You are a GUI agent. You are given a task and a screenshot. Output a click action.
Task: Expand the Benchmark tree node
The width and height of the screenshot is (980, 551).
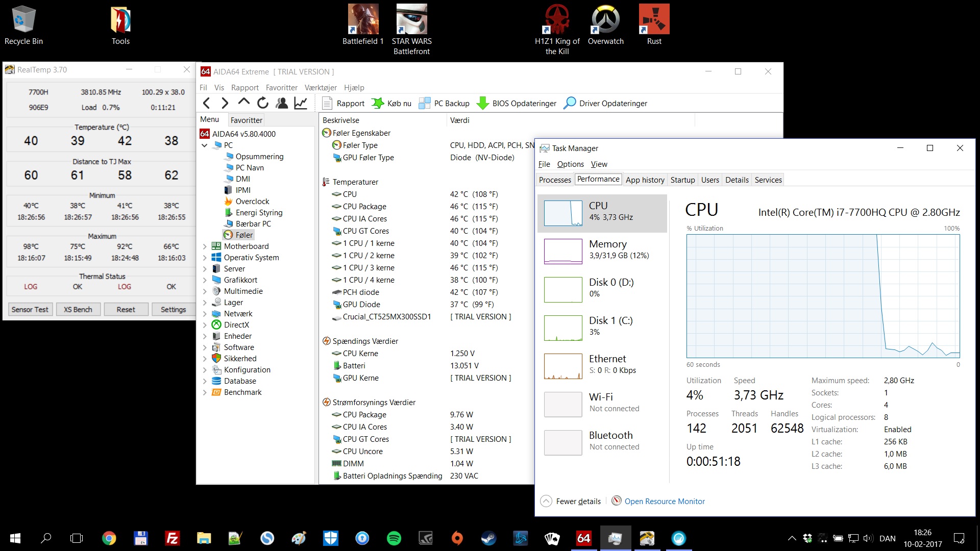pyautogui.click(x=205, y=392)
